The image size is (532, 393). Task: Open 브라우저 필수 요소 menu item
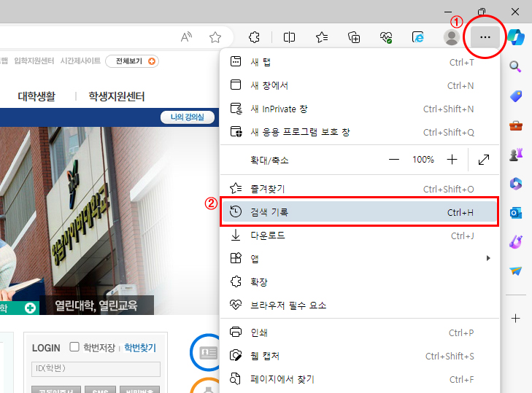pos(360,306)
